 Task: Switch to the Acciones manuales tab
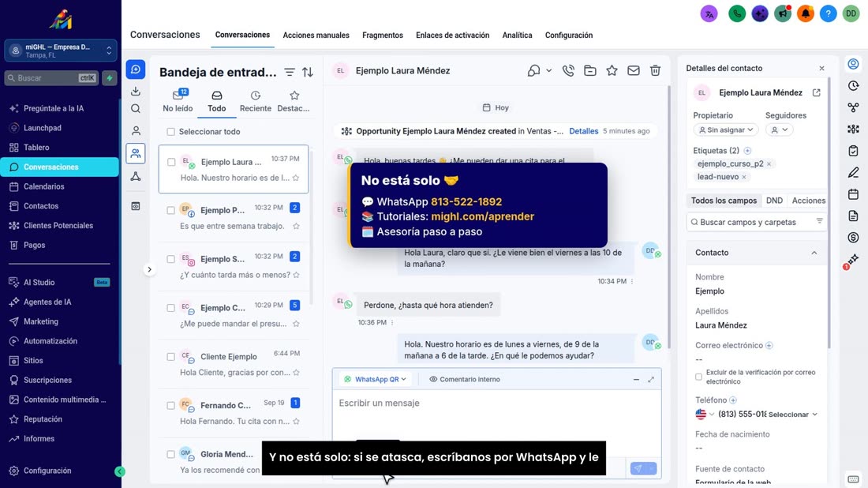click(x=316, y=36)
